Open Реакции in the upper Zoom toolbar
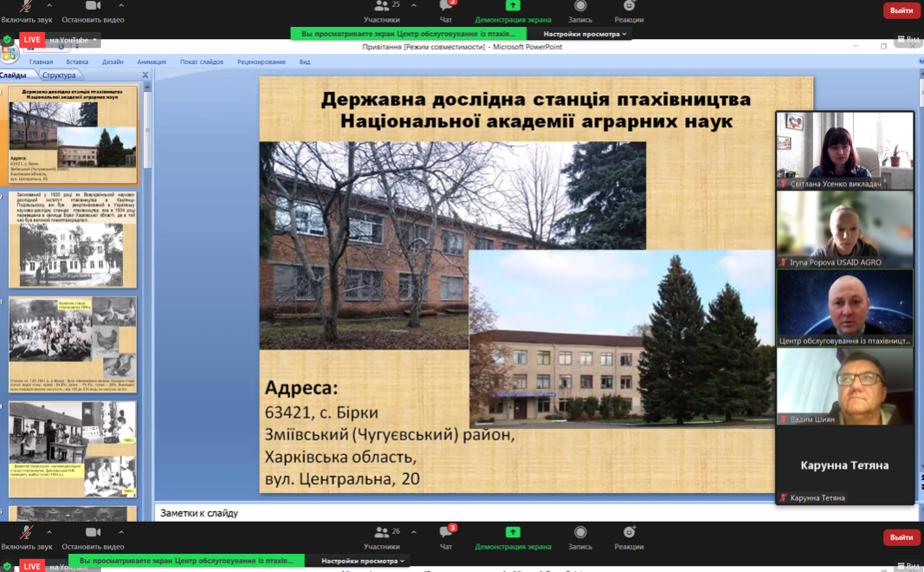This screenshot has height=572, width=924. [629, 10]
